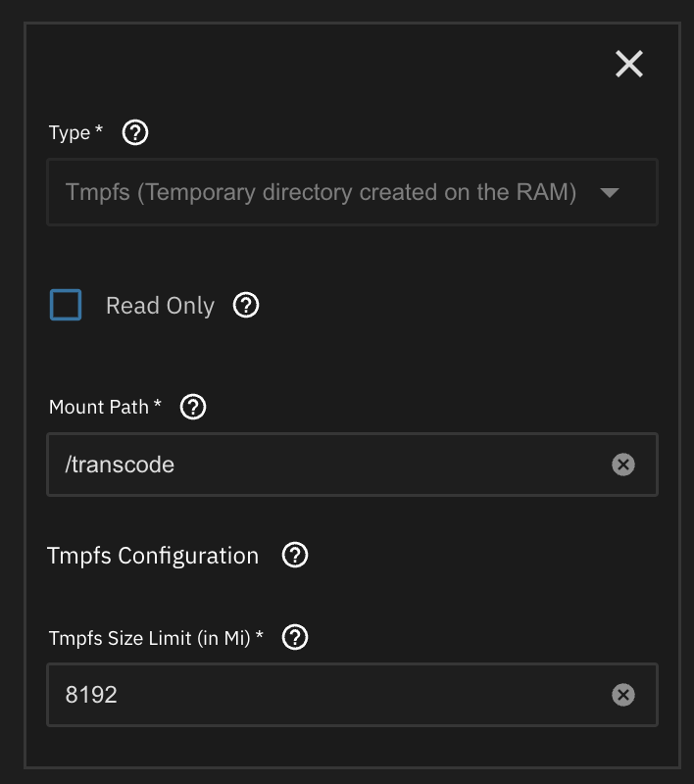Show help for Mount Path
The image size is (694, 784).
coord(193,407)
